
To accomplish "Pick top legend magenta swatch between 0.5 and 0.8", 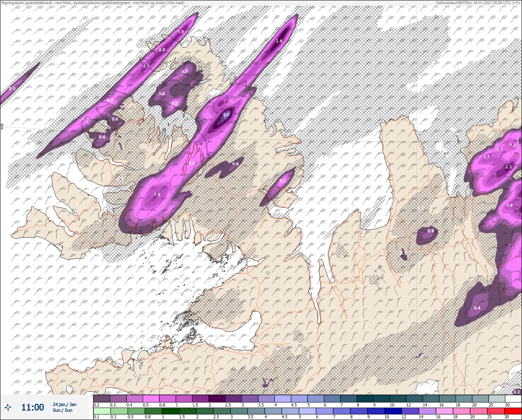I will coord(151,398).
